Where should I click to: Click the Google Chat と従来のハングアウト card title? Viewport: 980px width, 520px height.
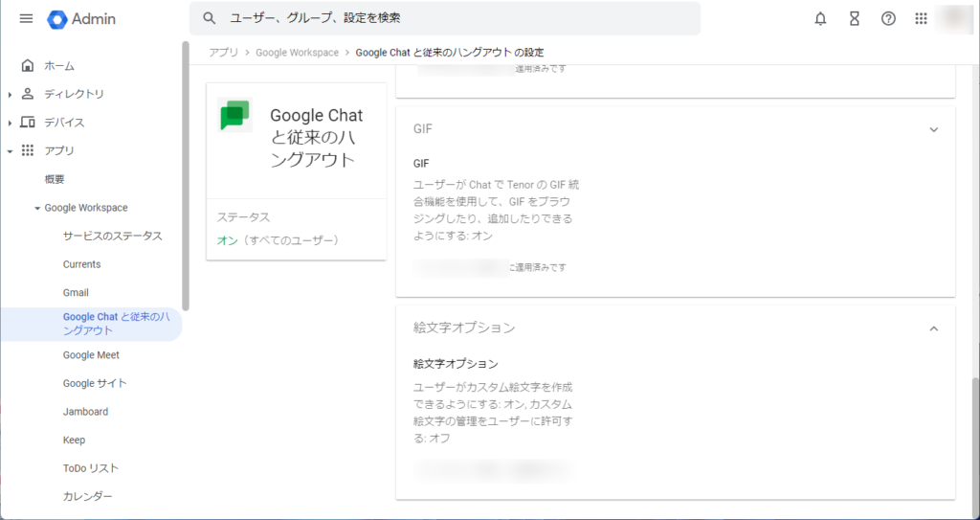tap(316, 138)
